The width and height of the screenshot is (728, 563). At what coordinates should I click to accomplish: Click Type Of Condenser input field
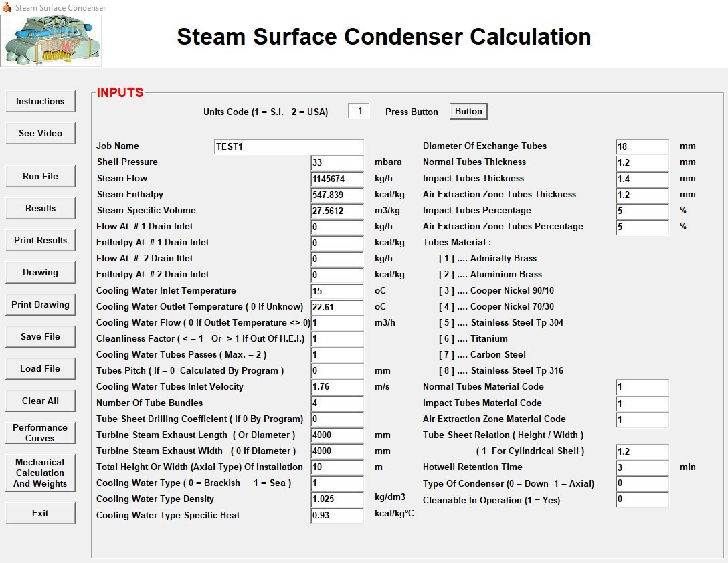[x=642, y=483]
